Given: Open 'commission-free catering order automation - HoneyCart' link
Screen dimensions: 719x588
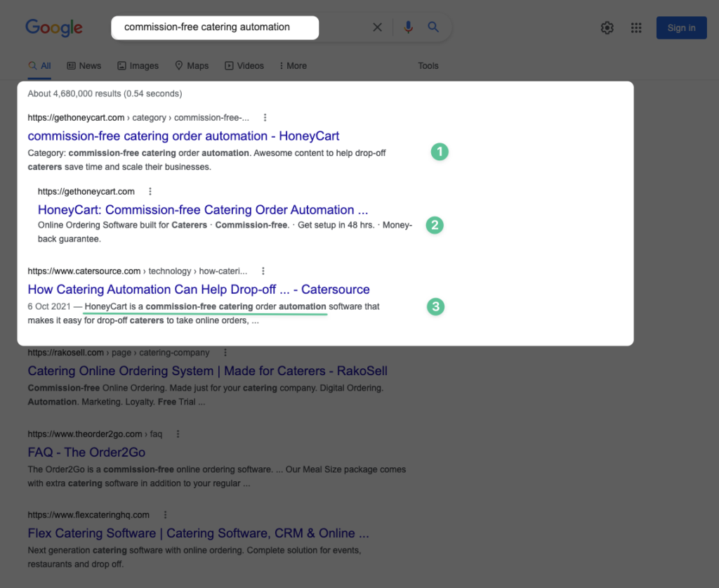Looking at the screenshot, I should click(x=183, y=136).
